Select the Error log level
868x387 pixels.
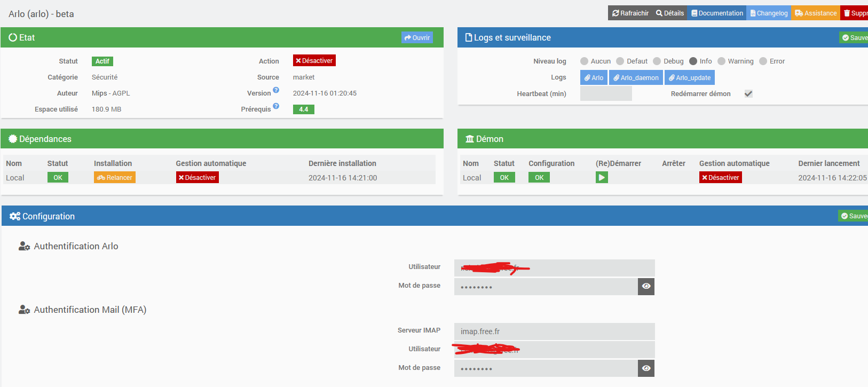(763, 61)
